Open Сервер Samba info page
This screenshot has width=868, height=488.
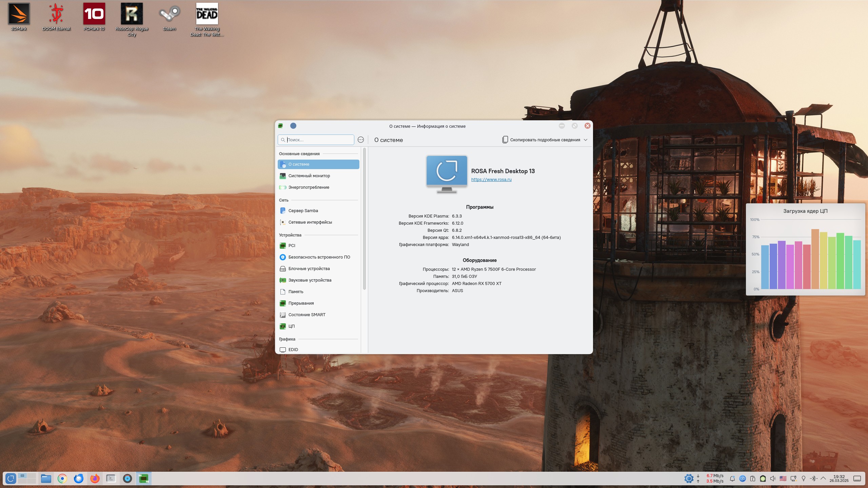pos(303,211)
